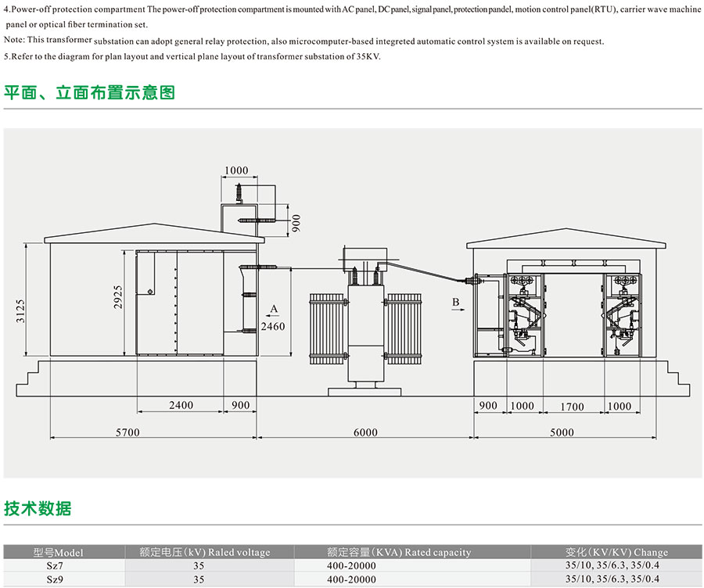This screenshot has width=704, height=588.
Task: Select the 技术数据 heading
Action: (x=38, y=508)
